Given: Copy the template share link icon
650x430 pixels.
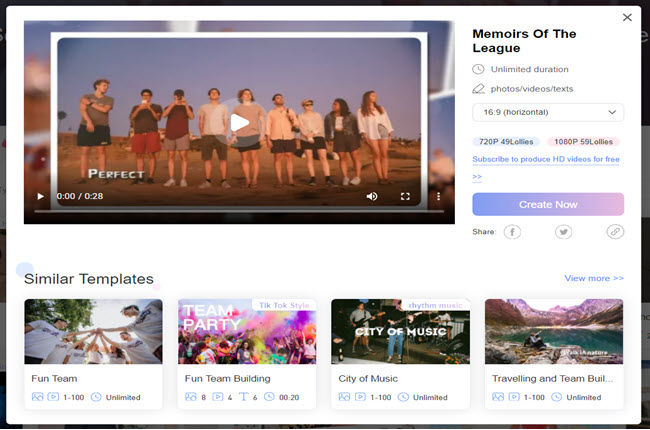Looking at the screenshot, I should click(x=615, y=232).
